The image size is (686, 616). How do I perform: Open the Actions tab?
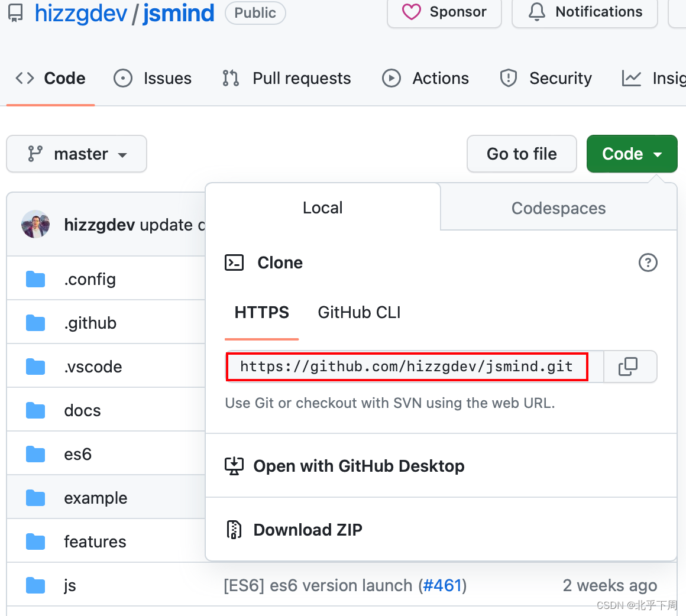(425, 78)
